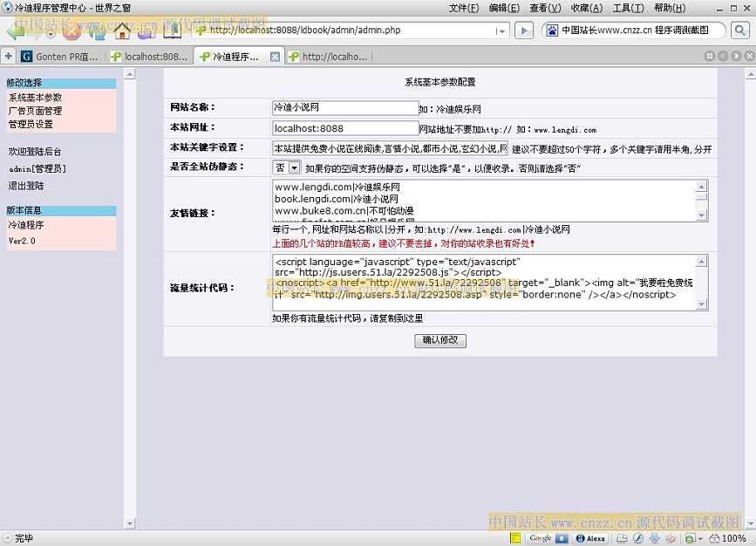Click the Go arrow beside the address bar

click(523, 31)
